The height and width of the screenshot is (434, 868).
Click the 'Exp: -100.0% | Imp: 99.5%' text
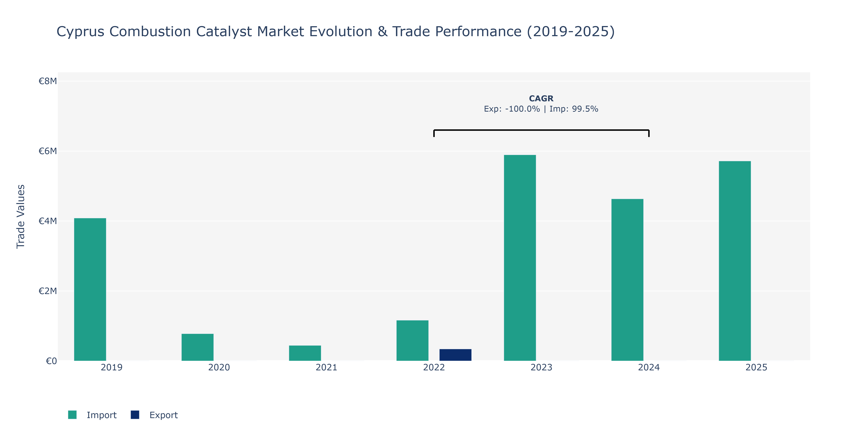[541, 109]
